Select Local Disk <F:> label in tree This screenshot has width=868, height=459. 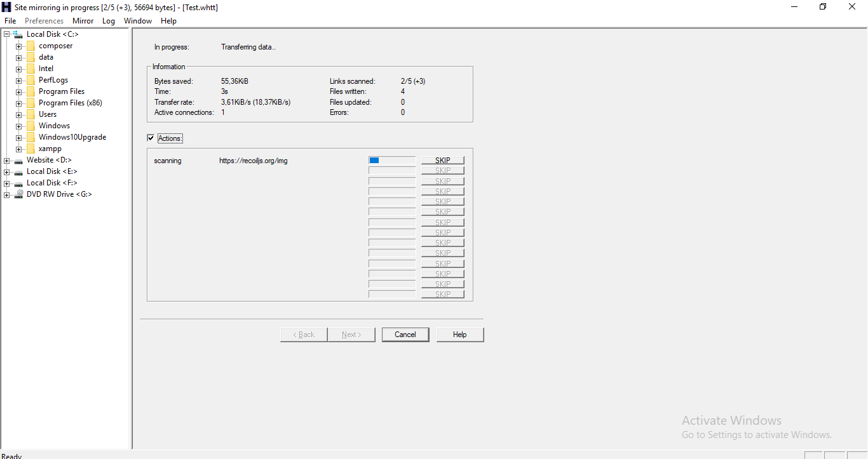(52, 183)
